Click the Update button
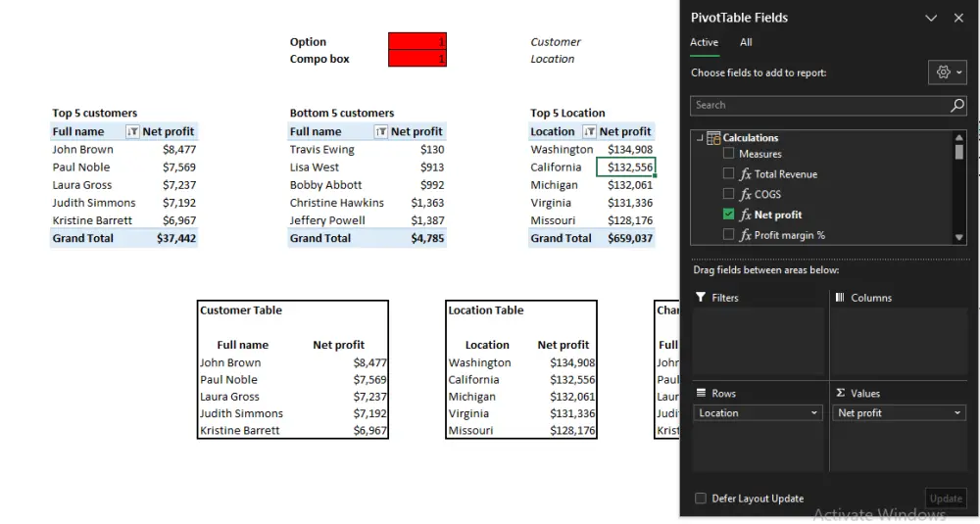Viewport: 980px width, 524px height. pyautogui.click(x=945, y=499)
